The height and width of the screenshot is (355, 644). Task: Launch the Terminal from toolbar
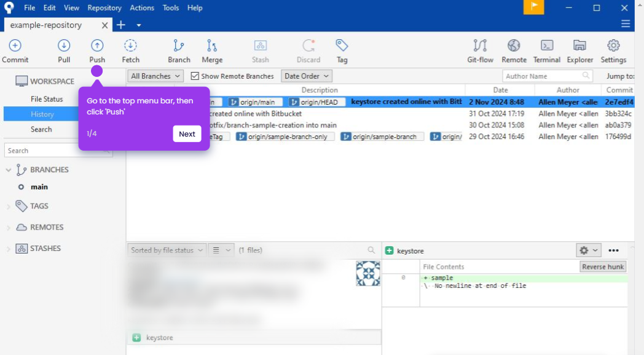coord(547,51)
